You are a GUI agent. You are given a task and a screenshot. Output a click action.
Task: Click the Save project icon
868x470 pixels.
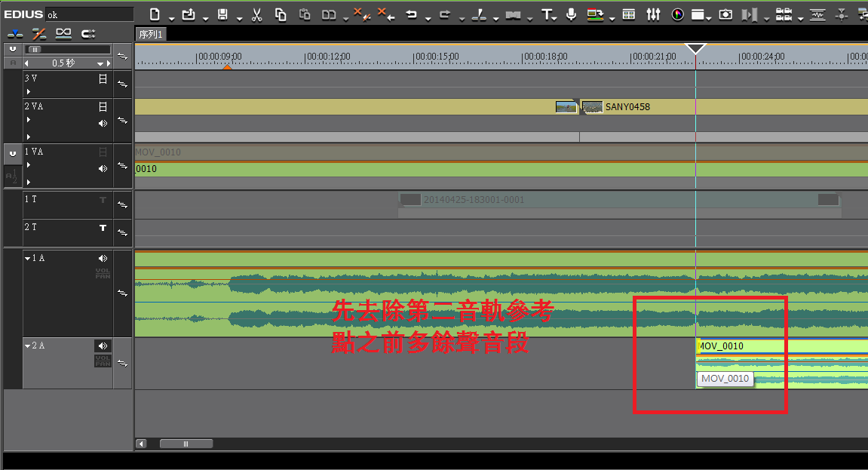222,14
